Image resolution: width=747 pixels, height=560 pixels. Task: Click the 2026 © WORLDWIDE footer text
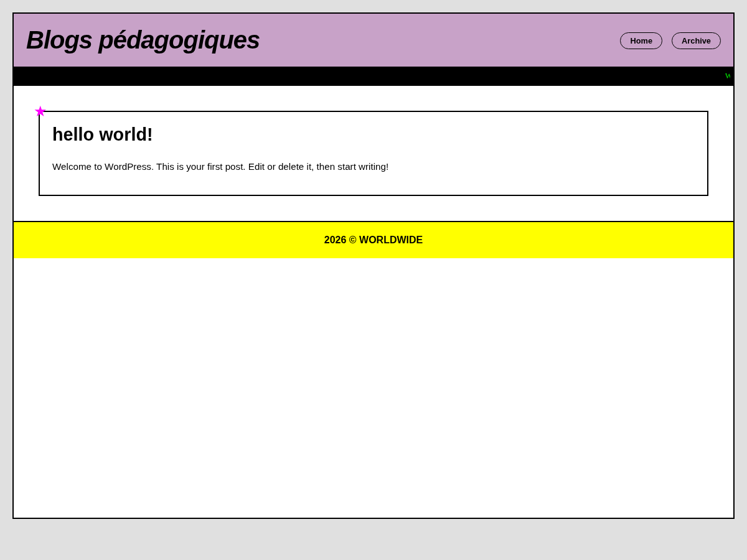[374, 240]
